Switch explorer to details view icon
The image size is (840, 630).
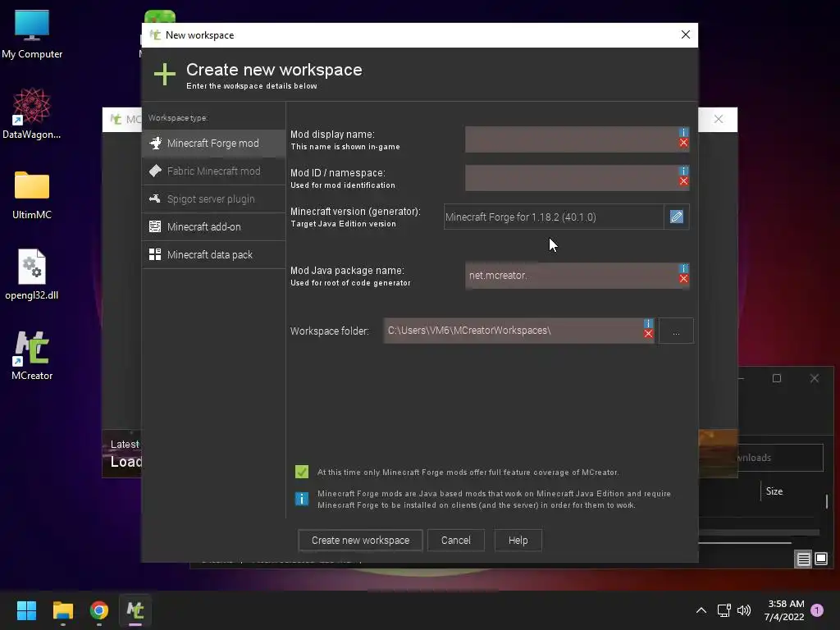(x=803, y=559)
